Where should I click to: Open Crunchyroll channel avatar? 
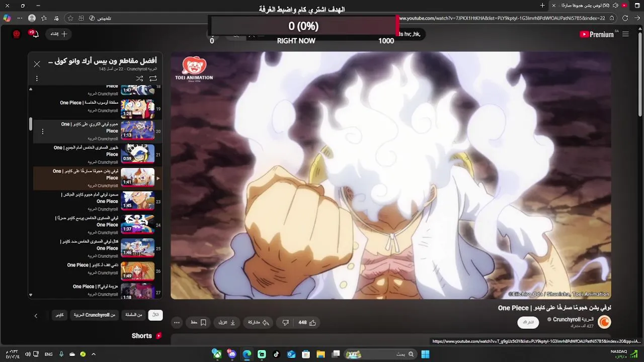(604, 322)
